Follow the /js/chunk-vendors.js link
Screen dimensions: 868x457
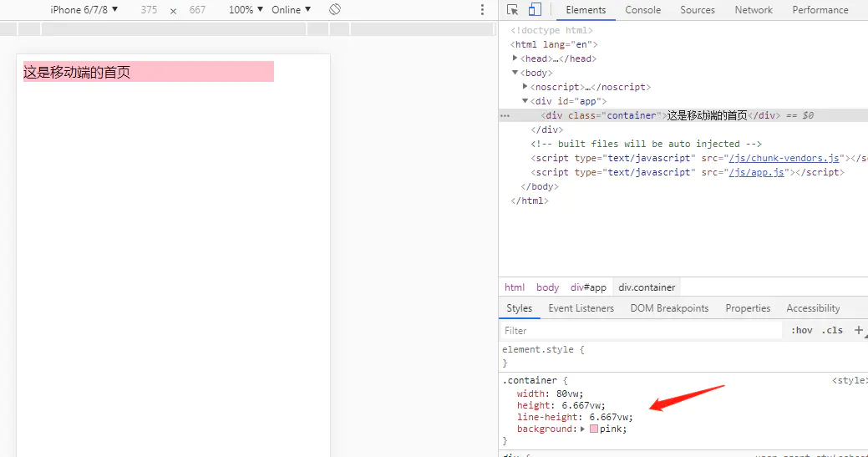(784, 158)
